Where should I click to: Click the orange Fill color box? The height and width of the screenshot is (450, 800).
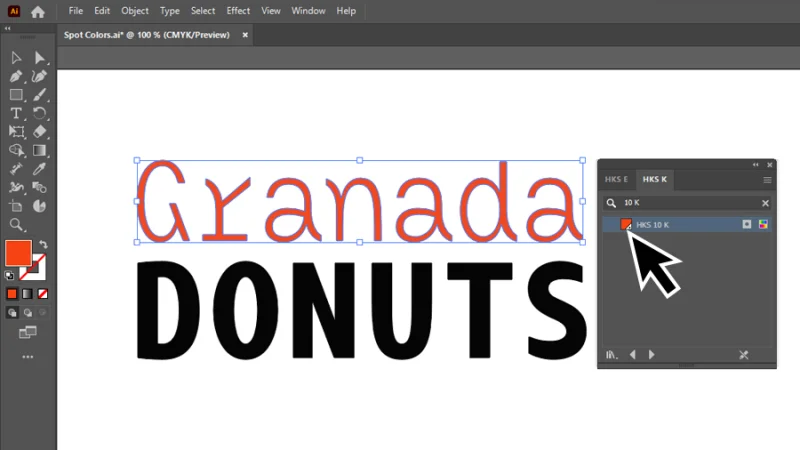[18, 253]
